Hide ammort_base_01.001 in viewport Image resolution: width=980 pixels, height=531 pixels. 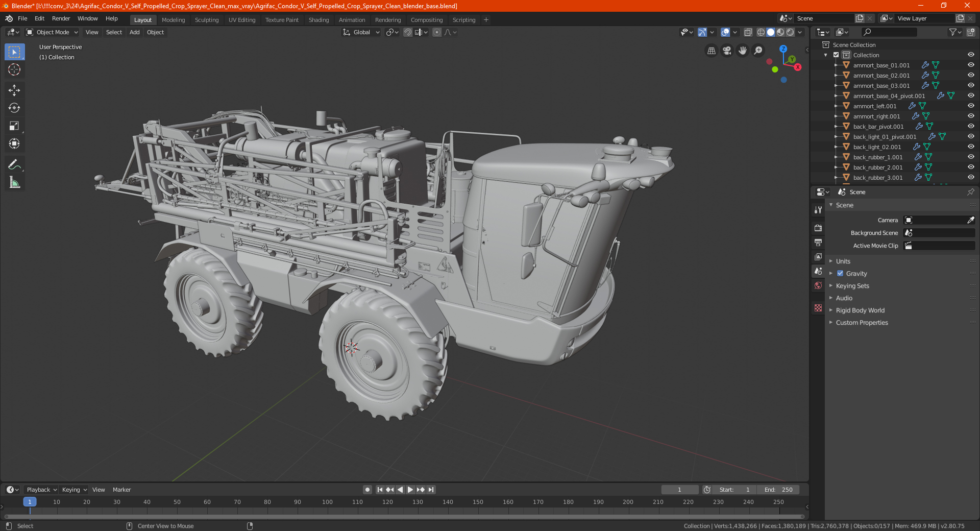971,65
